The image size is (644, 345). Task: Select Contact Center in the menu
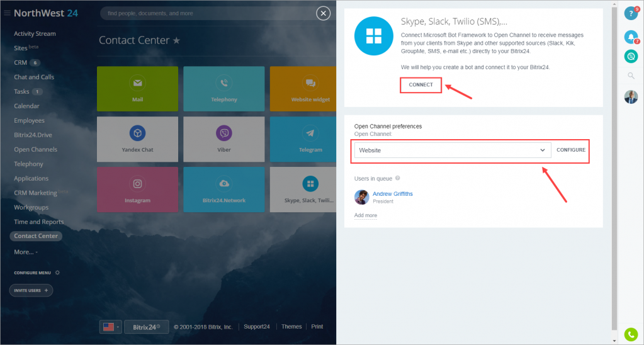click(36, 235)
